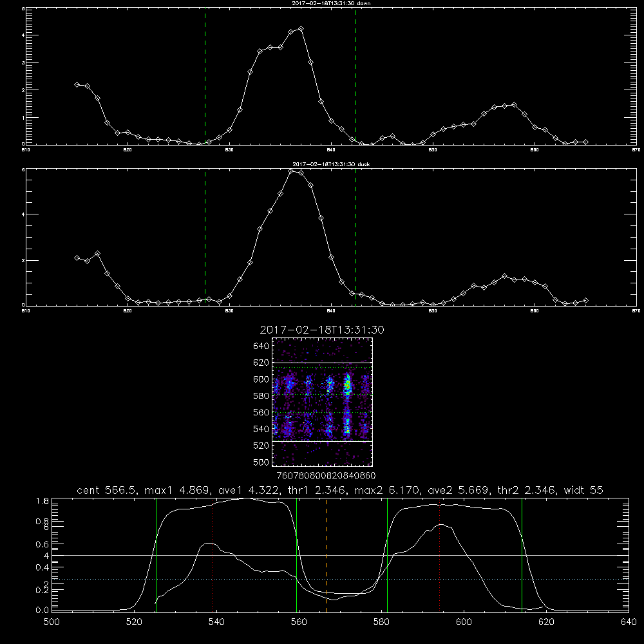Click the 'widt 55' value
Viewport: 644px width, 644px height.
[583, 490]
